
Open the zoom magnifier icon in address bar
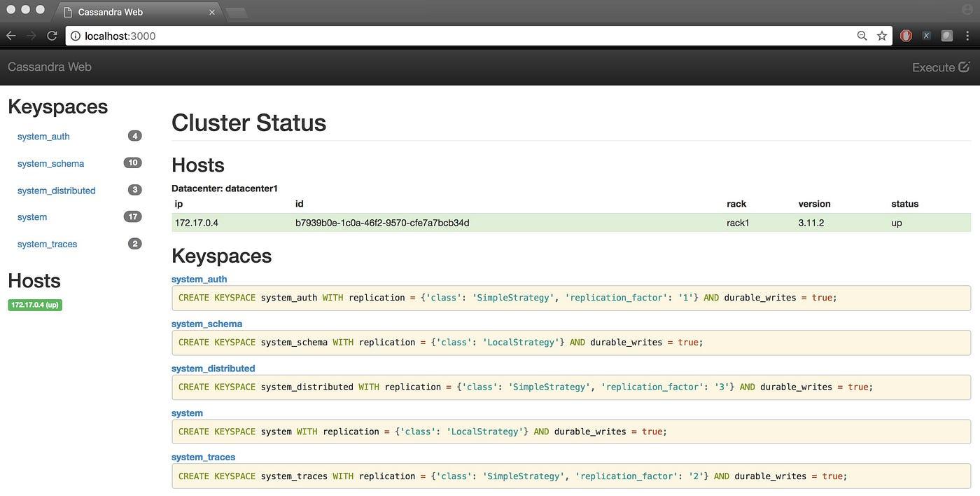[x=862, y=36]
